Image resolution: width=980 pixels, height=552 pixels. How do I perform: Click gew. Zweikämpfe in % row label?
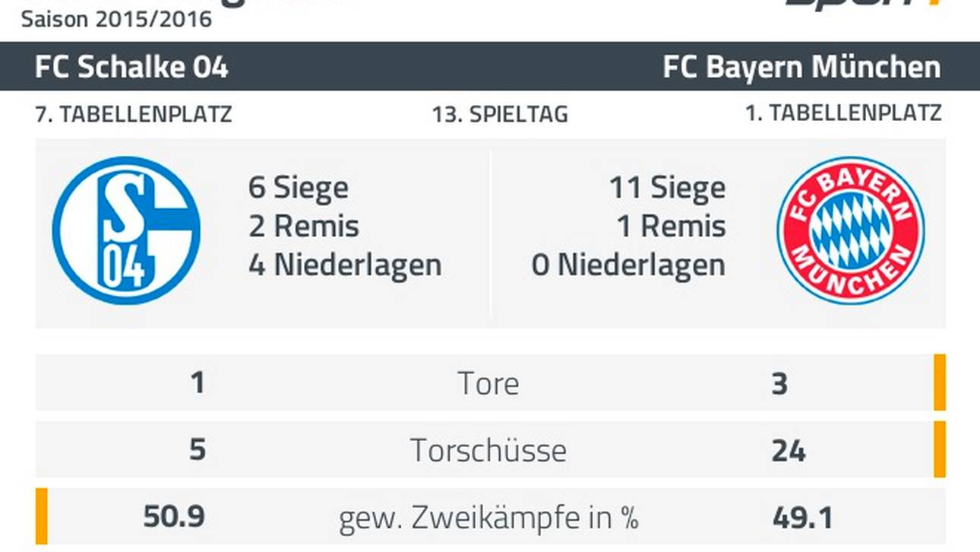tap(488, 518)
